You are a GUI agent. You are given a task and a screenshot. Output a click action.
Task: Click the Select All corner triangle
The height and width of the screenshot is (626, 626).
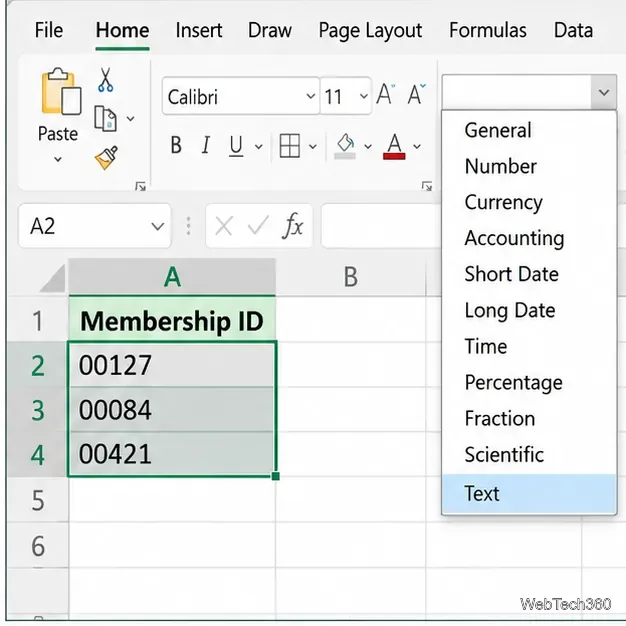pyautogui.click(x=53, y=279)
